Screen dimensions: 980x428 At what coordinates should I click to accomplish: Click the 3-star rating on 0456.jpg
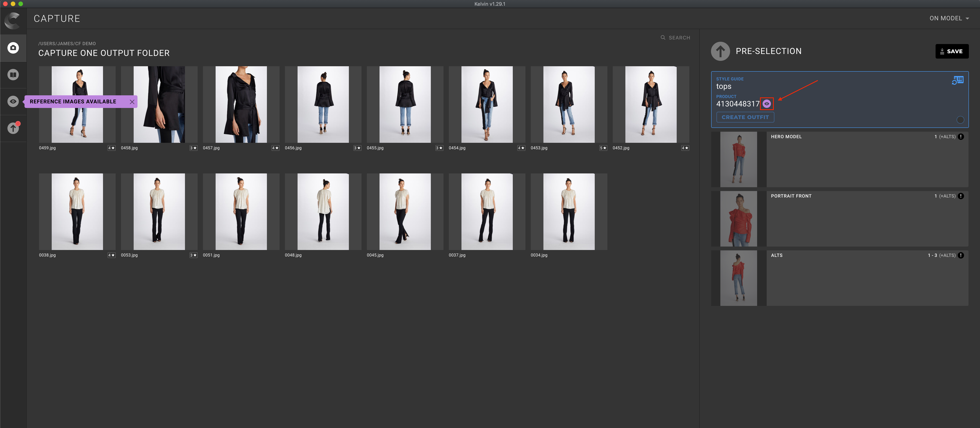357,148
